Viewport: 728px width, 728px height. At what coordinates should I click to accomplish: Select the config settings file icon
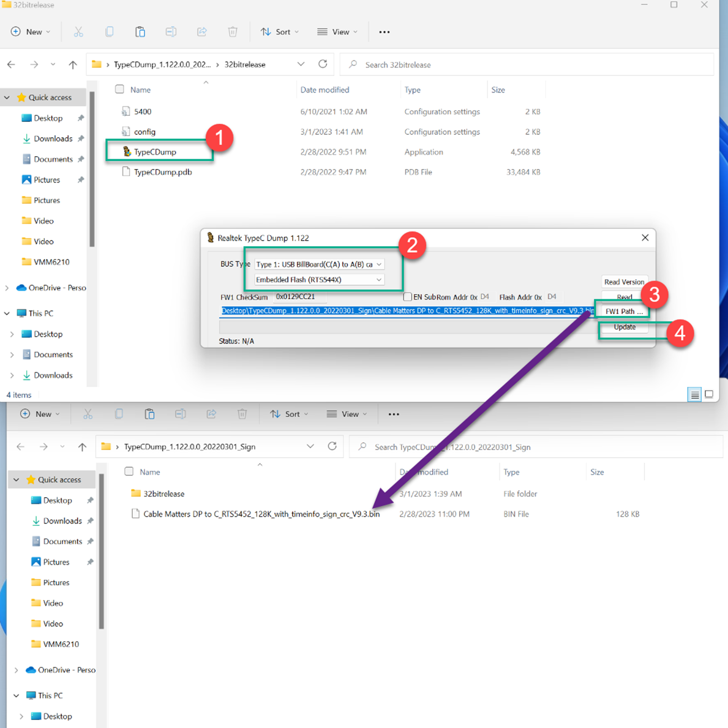[x=126, y=132]
